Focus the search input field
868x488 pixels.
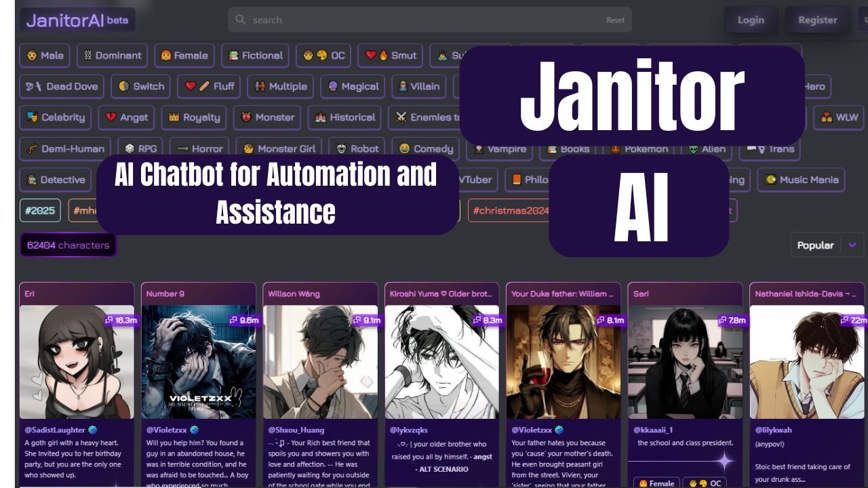click(430, 20)
